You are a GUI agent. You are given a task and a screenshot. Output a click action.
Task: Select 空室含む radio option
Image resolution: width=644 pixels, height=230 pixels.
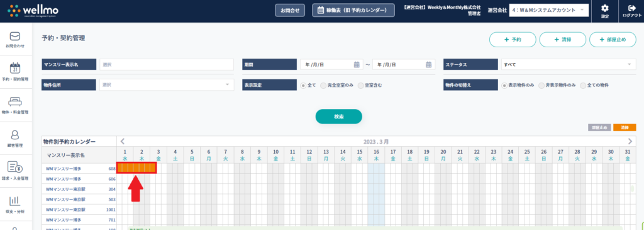(x=360, y=85)
